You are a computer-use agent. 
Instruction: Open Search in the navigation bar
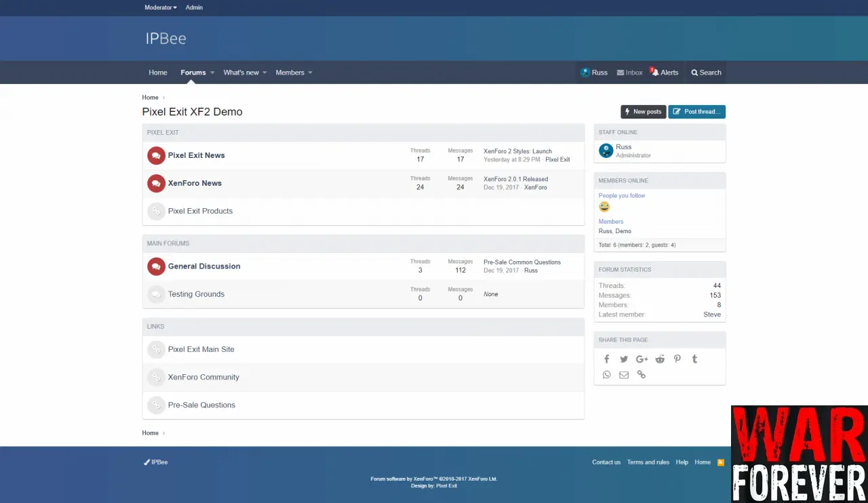[706, 73]
